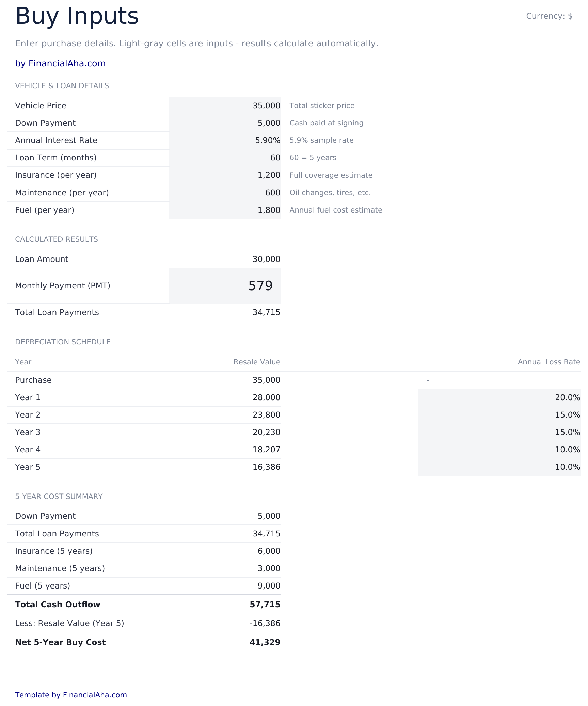Screen dimensions: 588x706
Task: Select the Calculated Results section heading
Action: tap(57, 239)
